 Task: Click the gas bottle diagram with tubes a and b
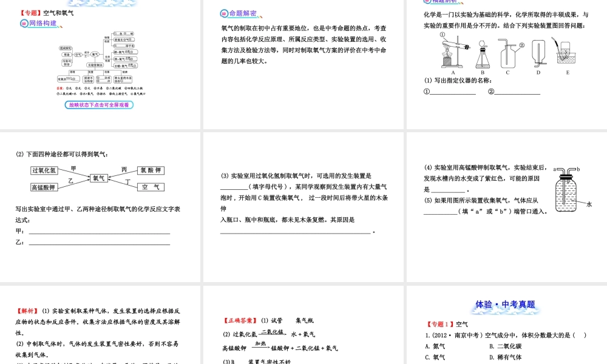point(566,189)
